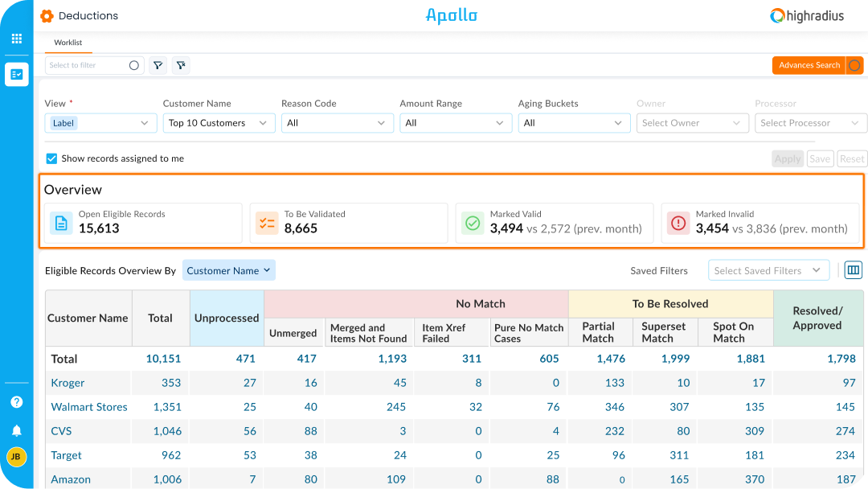Open the Select Saved Filters dropdown
This screenshot has height=489, width=868.
(x=768, y=270)
